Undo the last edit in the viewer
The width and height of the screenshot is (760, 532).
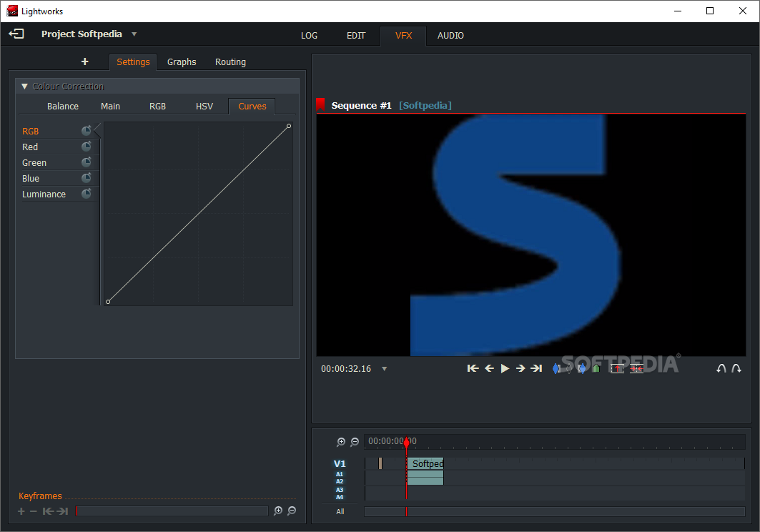pyautogui.click(x=721, y=368)
